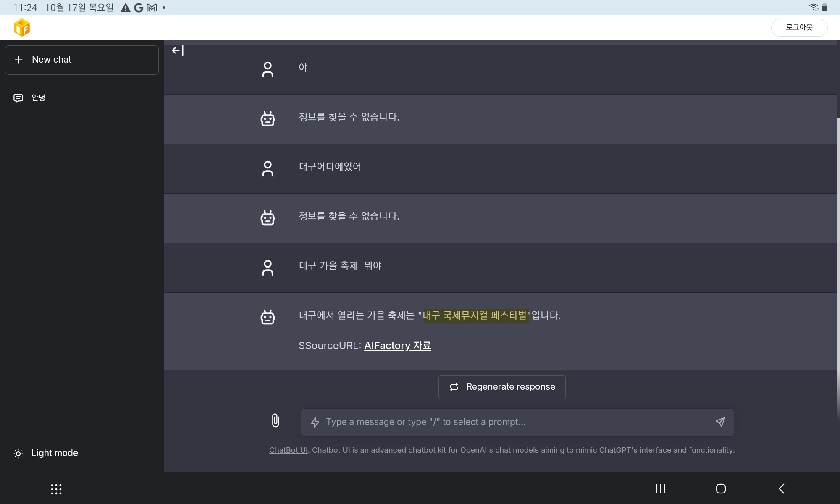Click chat bubble icon next to 안녕

pyautogui.click(x=18, y=98)
